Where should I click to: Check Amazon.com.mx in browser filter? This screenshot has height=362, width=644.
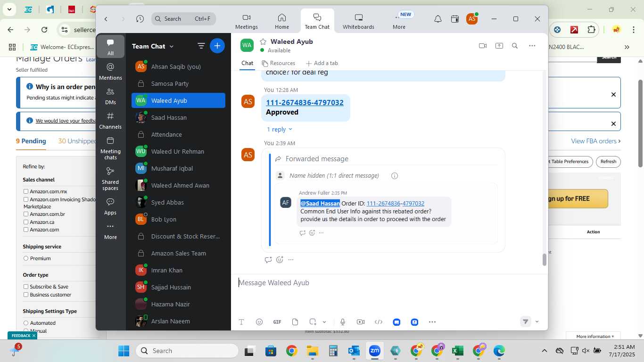(26, 191)
